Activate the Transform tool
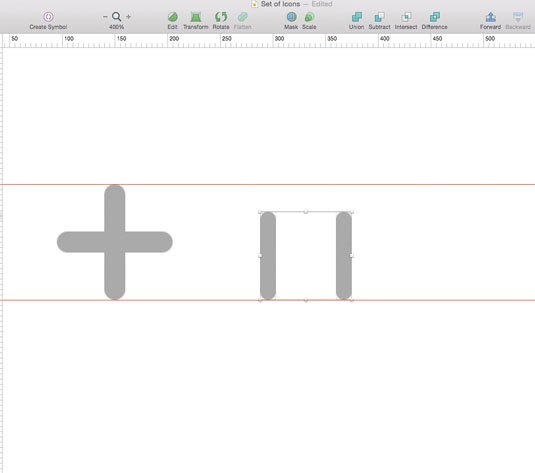 coord(196,17)
